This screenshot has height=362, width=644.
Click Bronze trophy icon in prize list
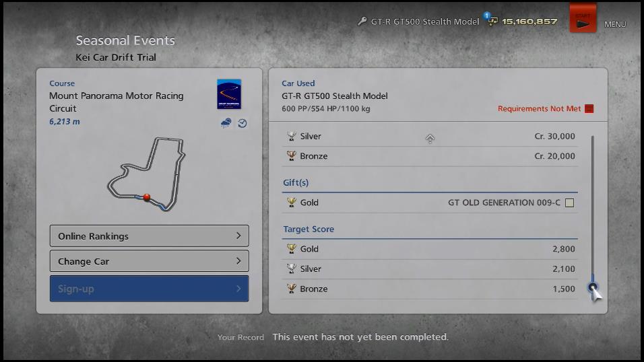pos(292,156)
